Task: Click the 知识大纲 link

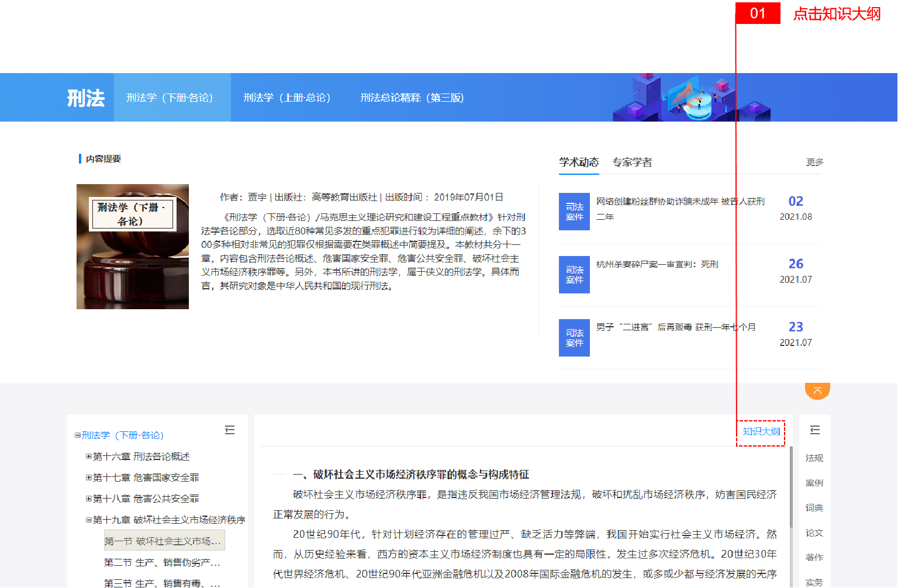Action: click(761, 432)
